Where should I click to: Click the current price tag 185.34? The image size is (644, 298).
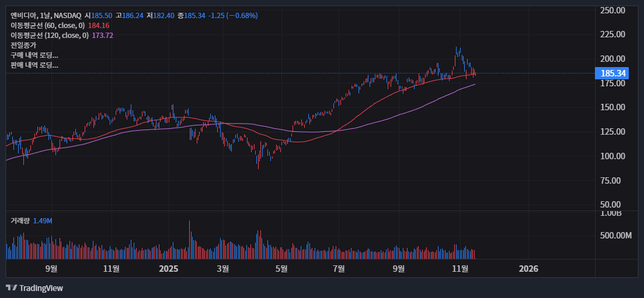pyautogui.click(x=610, y=73)
